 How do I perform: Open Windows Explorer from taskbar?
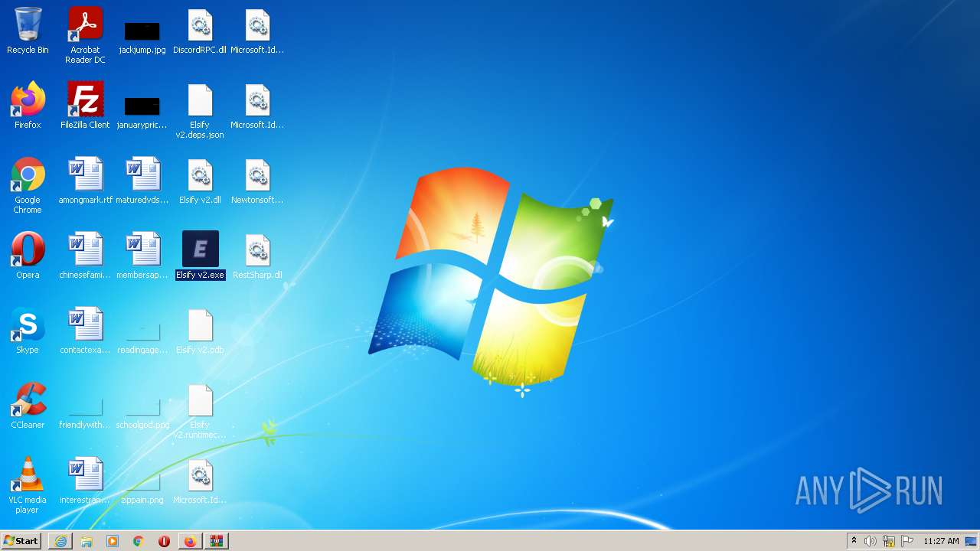click(87, 541)
